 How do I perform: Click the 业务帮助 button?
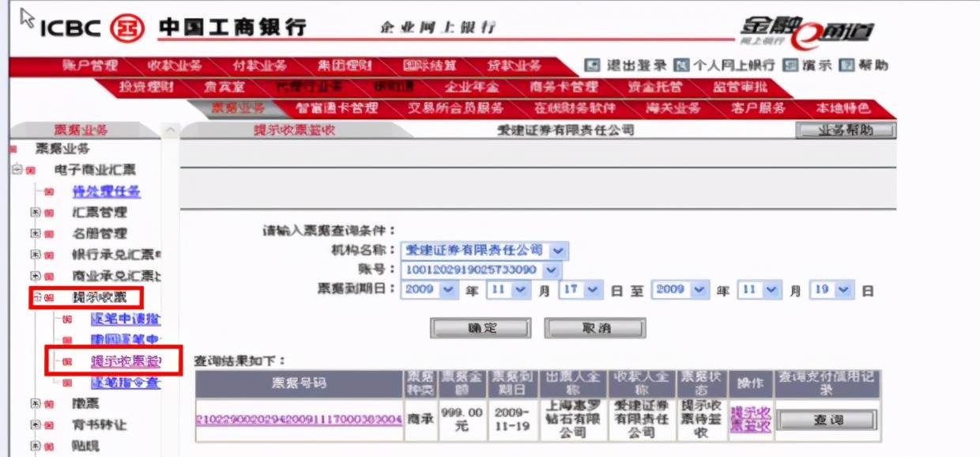click(846, 130)
